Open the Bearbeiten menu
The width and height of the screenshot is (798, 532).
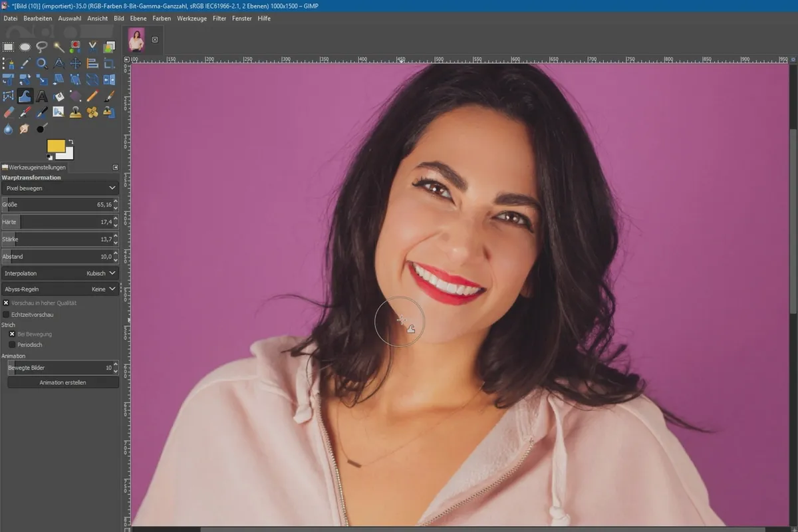38,19
